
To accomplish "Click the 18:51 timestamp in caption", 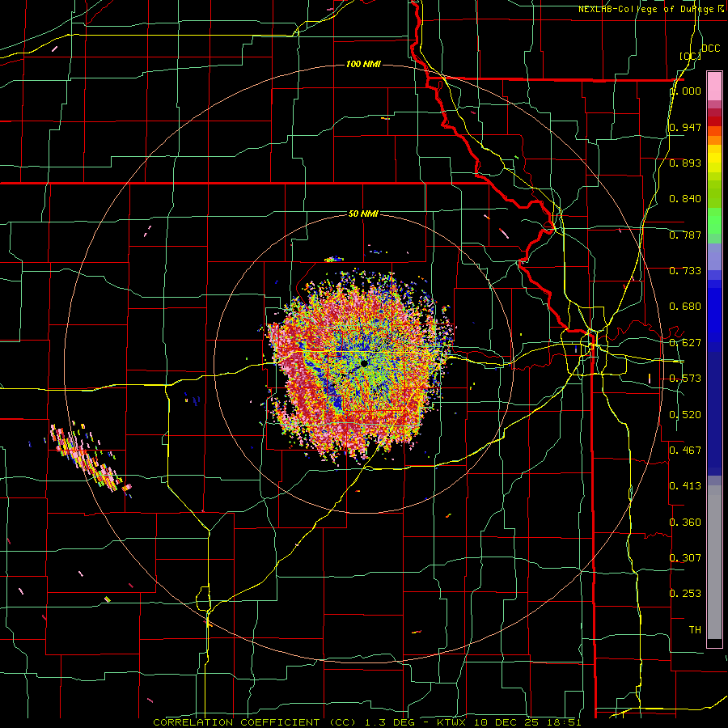I will coord(564,722).
